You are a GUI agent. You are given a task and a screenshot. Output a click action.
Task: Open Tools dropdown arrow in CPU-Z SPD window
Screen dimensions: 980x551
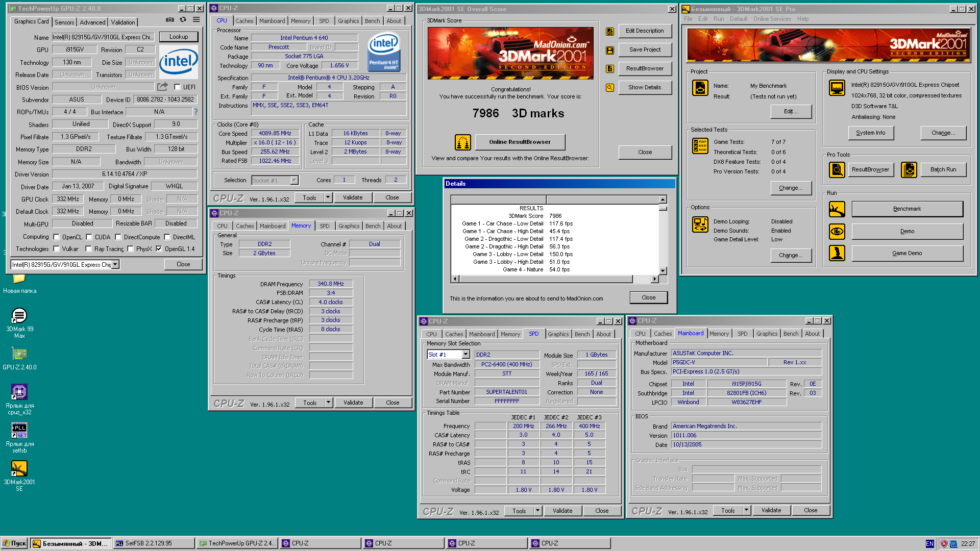pyautogui.click(x=537, y=511)
